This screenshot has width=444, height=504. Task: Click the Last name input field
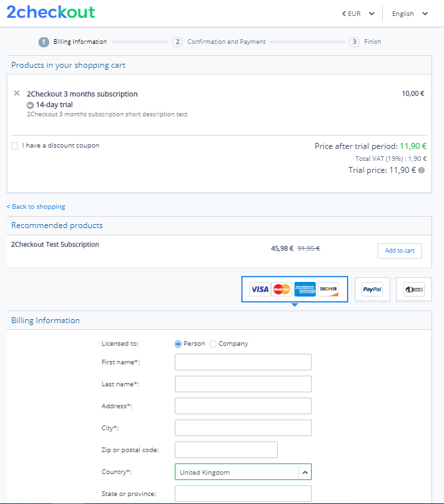(x=243, y=384)
